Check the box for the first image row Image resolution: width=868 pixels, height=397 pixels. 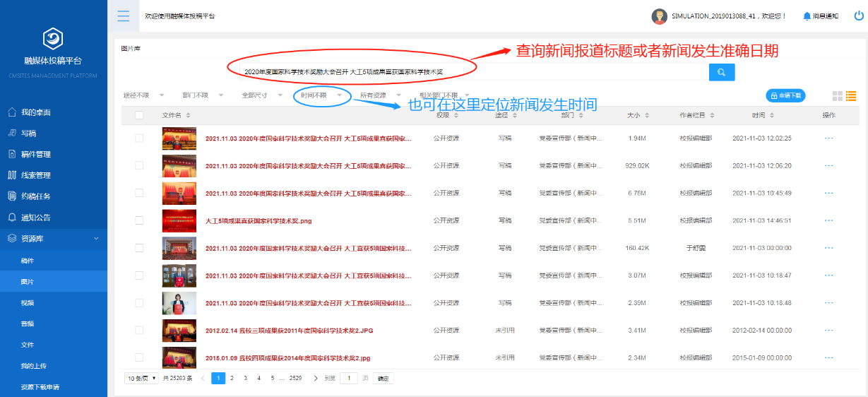[x=139, y=138]
